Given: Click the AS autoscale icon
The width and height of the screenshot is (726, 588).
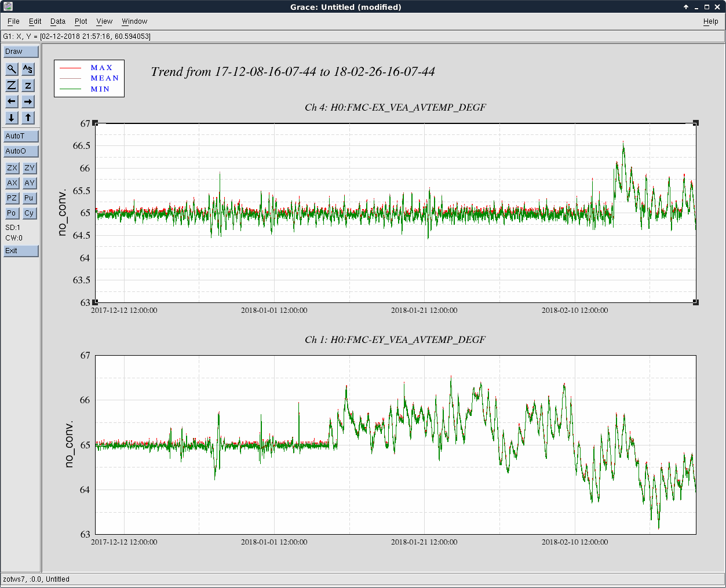Looking at the screenshot, I should pyautogui.click(x=28, y=69).
